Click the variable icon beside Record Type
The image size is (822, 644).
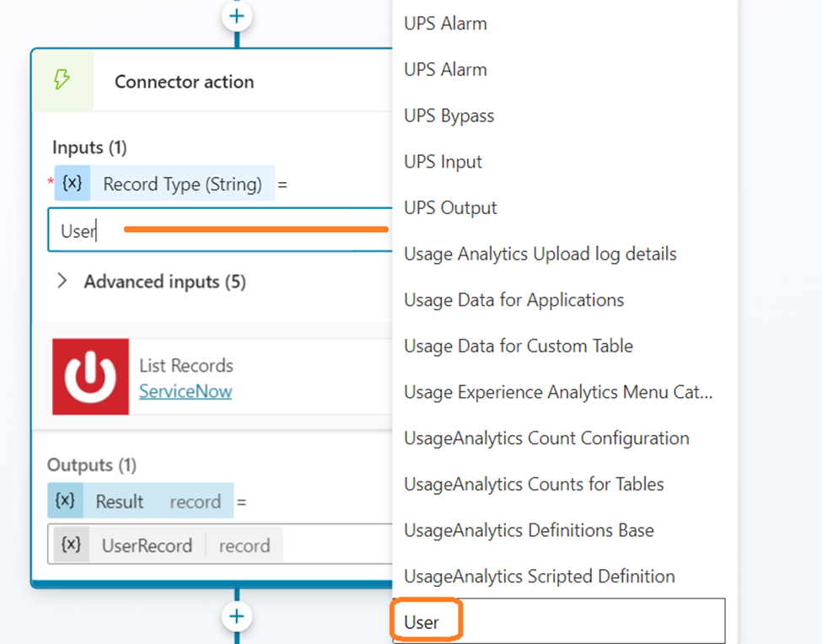(x=72, y=183)
